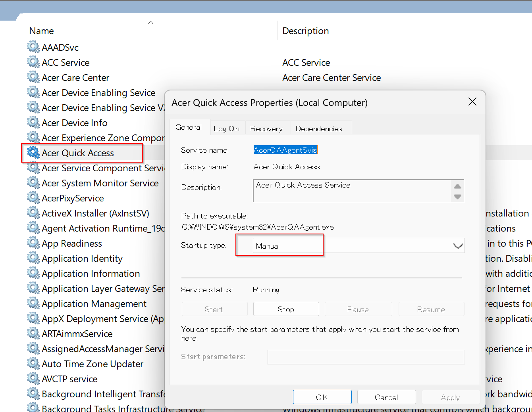Sort services by the Name column
This screenshot has height=412, width=532.
[x=42, y=31]
